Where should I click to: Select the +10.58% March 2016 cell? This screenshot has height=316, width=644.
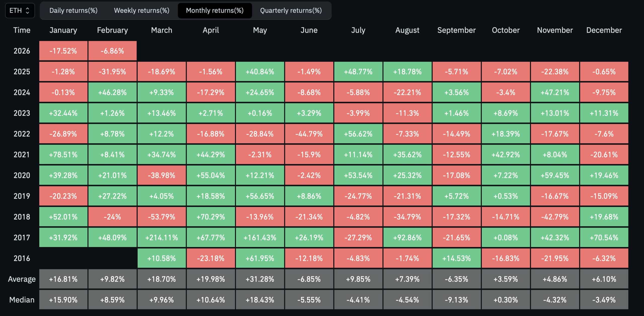click(162, 258)
